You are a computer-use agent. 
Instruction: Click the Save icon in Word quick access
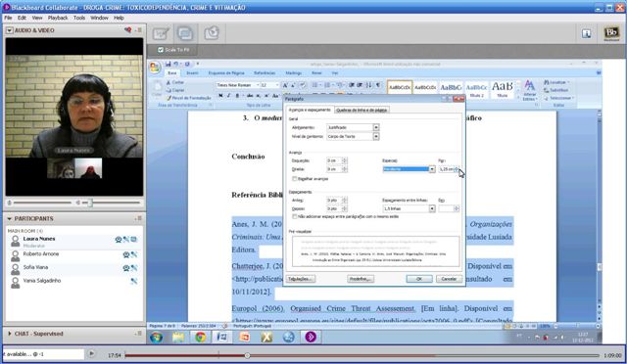168,64
